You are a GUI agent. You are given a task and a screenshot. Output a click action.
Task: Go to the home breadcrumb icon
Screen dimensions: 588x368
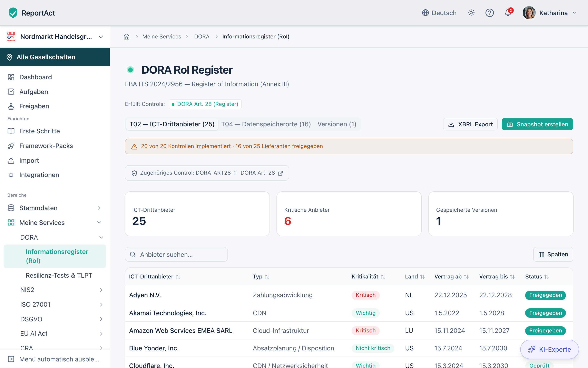click(x=127, y=37)
